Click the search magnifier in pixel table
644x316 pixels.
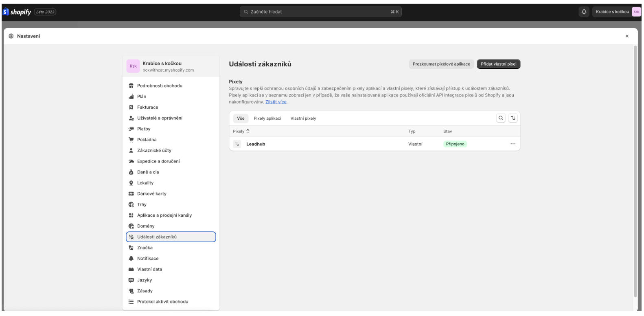pyautogui.click(x=501, y=118)
